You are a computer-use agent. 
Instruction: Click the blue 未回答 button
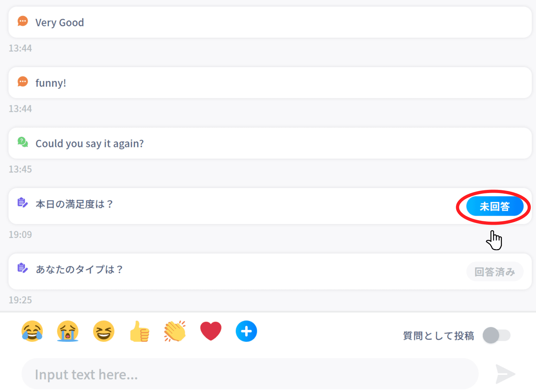495,206
